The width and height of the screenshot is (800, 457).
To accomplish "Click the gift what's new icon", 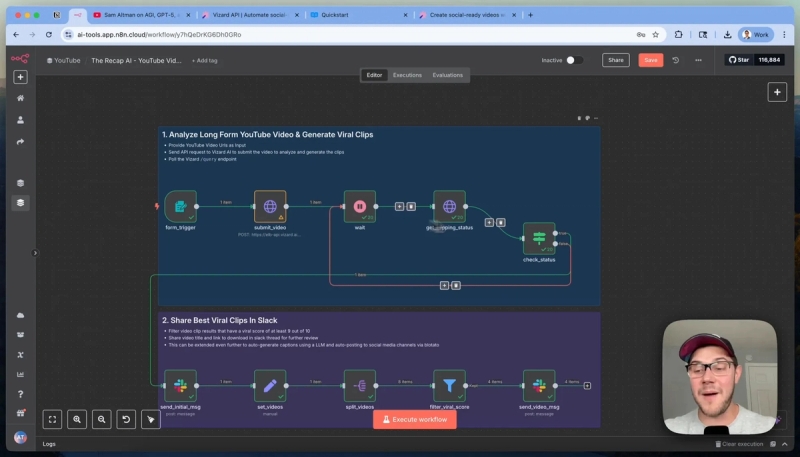I will coord(20,413).
